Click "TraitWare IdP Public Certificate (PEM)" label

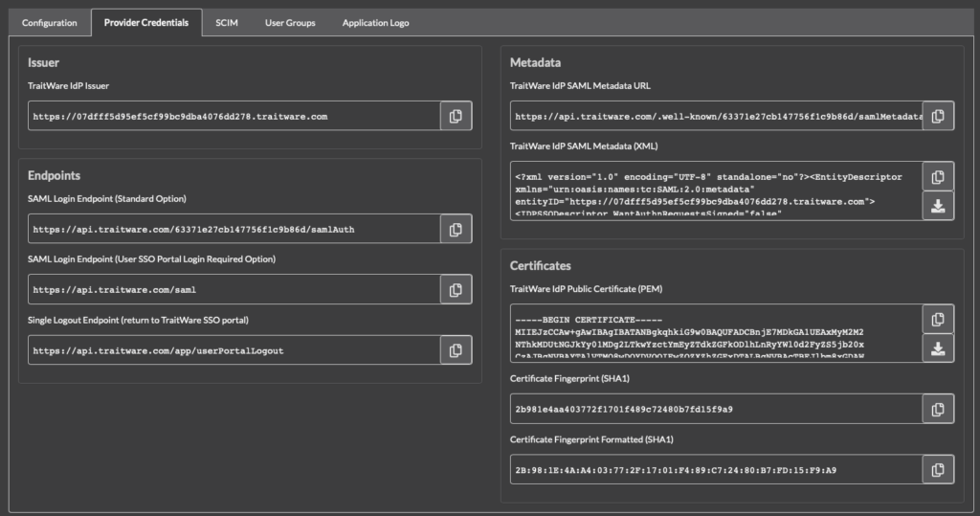587,289
